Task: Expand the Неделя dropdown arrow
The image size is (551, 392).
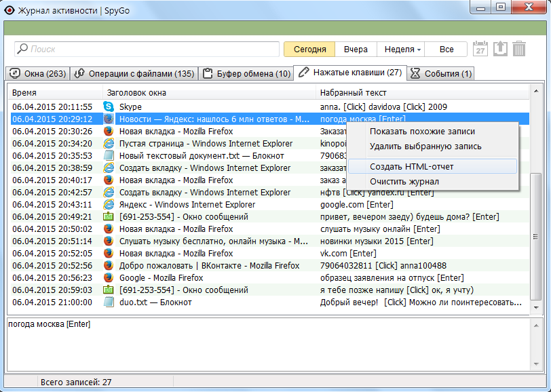Action: tap(419, 50)
